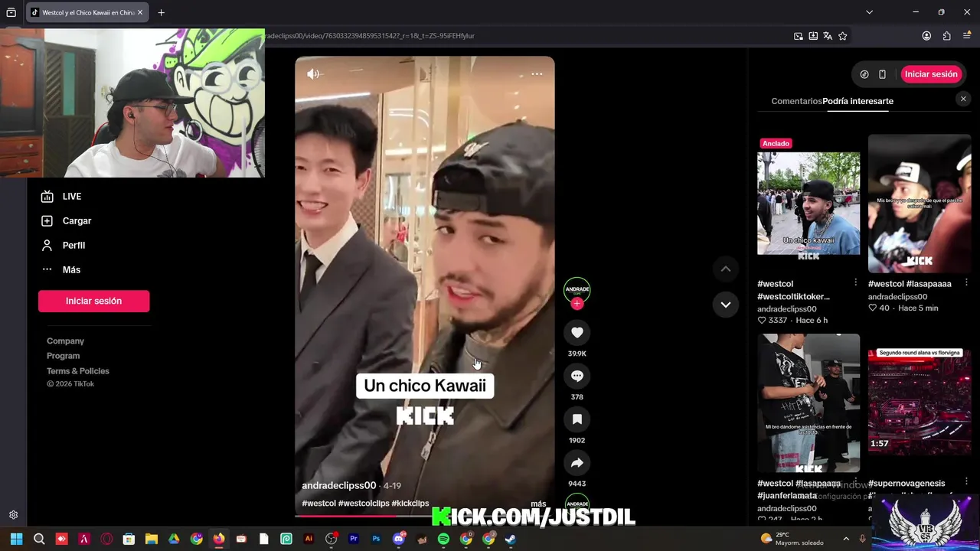The height and width of the screenshot is (551, 980).
Task: Expand the Company footer section
Action: 65,341
